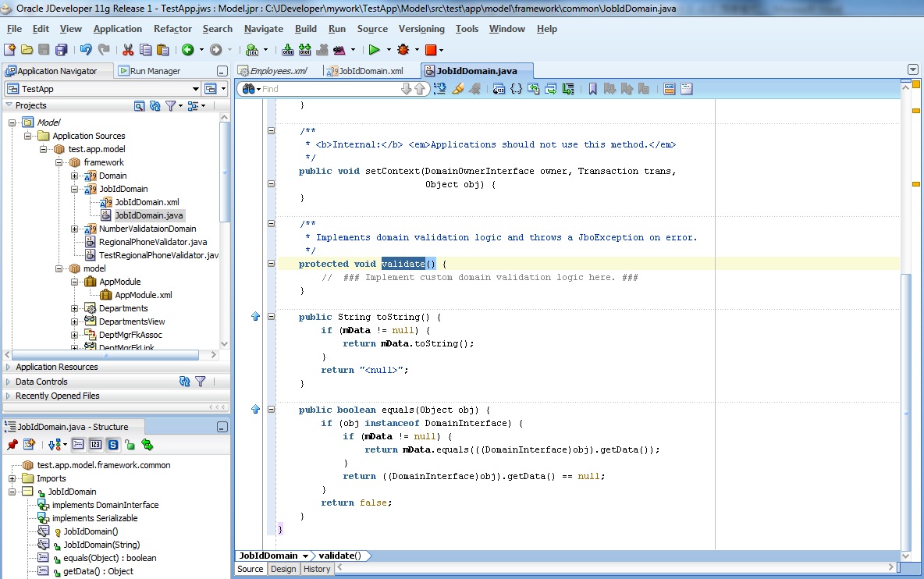Expand the Imports node in Structure pane
Image resolution: width=924 pixels, height=579 pixels.
coord(12,478)
